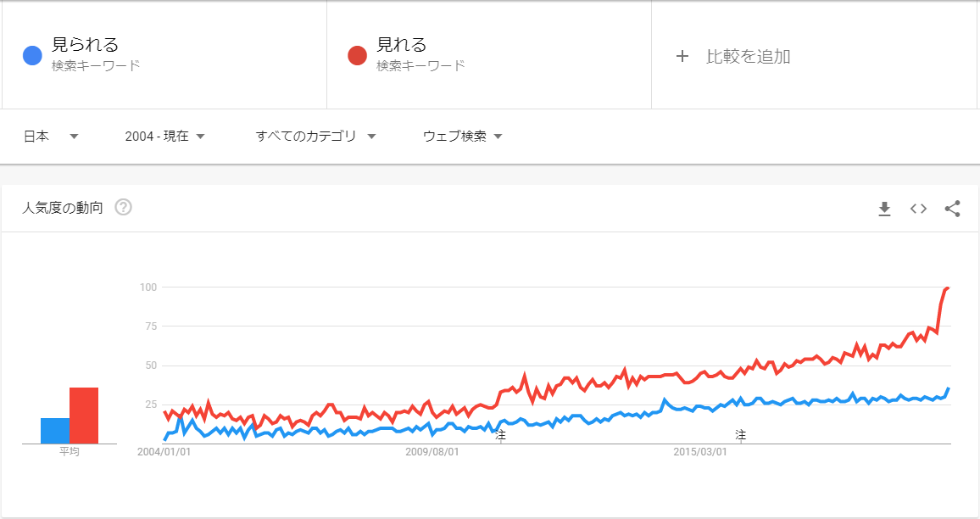Viewport: 980px width, 519px height.
Task: Open the help tooltip beside 人気度の動向
Action: coord(123,207)
